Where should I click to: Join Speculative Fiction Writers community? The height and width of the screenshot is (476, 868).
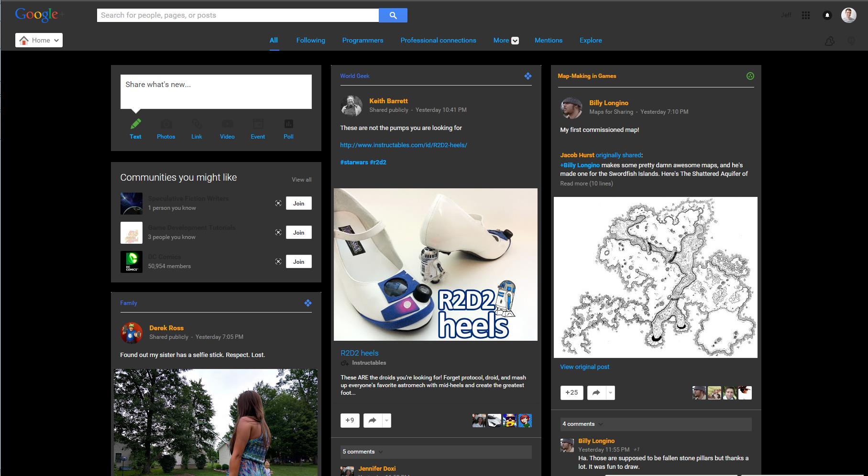[299, 203]
